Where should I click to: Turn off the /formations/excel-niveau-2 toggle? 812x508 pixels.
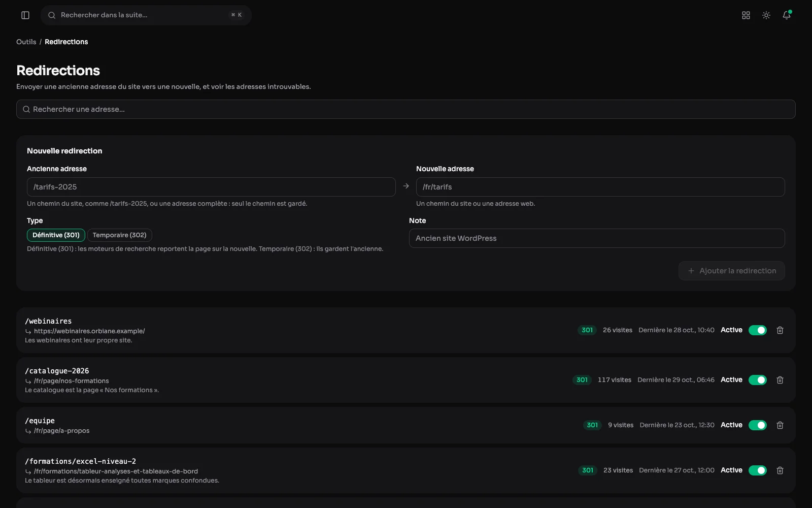point(758,470)
